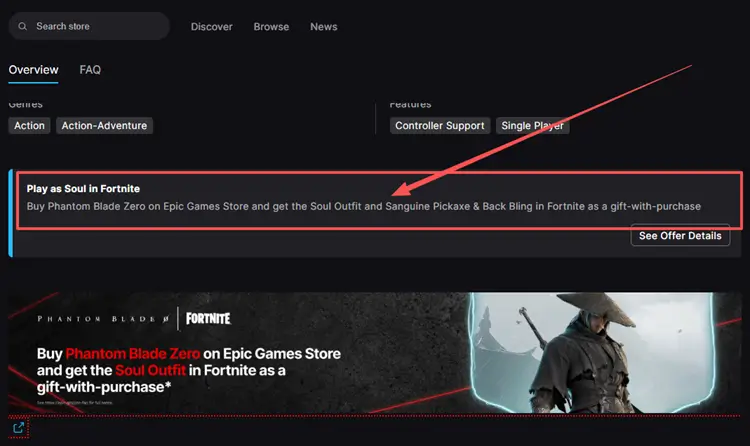The image size is (750, 446).
Task: Open See Offer Details
Action: 680,235
